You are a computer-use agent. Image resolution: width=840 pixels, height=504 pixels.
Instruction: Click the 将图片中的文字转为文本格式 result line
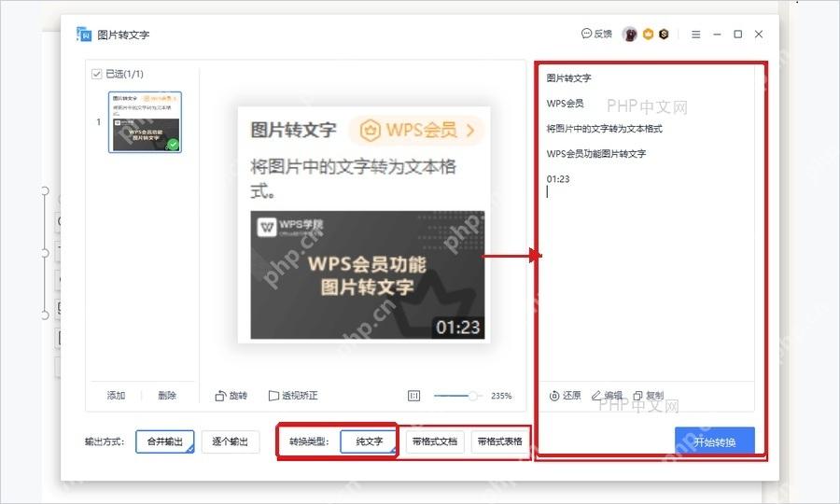coord(604,129)
